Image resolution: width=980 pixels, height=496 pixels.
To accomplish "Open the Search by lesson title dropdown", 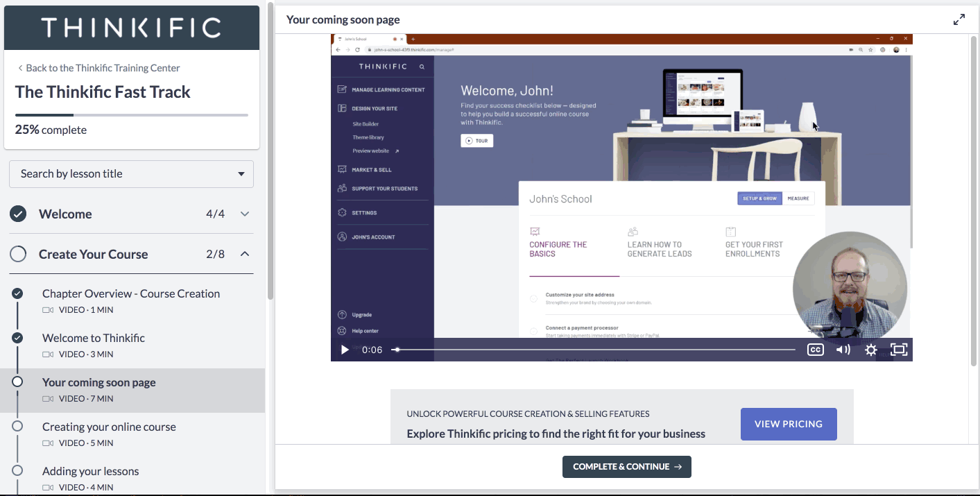I will tap(132, 174).
